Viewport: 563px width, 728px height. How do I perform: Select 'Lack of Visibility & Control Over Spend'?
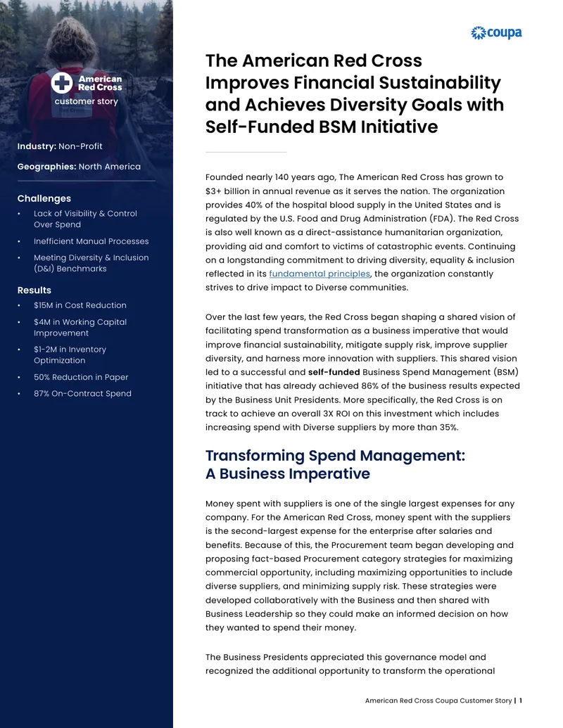(85, 219)
